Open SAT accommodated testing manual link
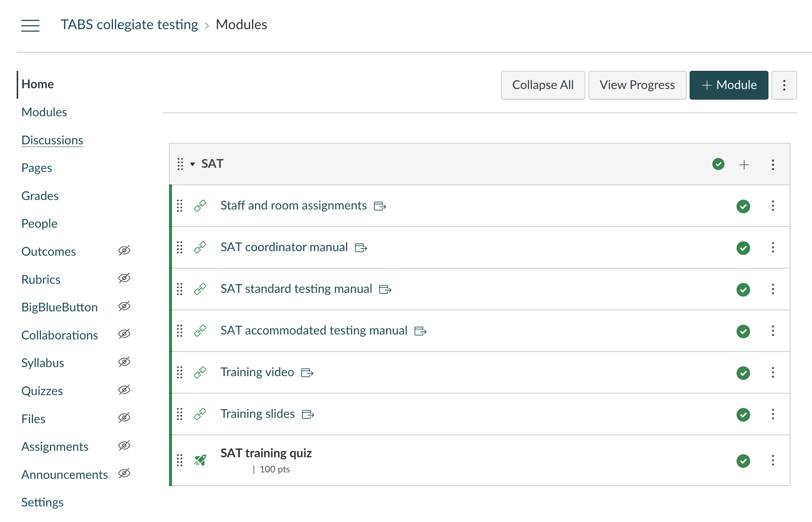812x522 pixels. [314, 330]
